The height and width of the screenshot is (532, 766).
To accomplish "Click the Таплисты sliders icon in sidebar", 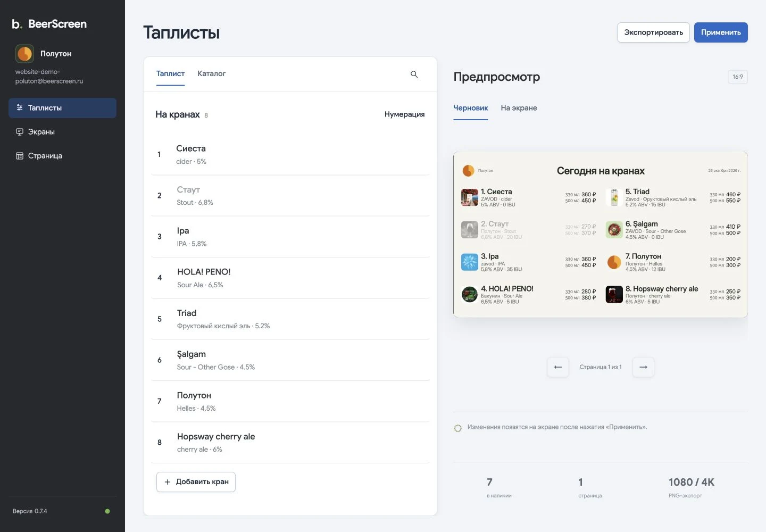I will (x=20, y=107).
